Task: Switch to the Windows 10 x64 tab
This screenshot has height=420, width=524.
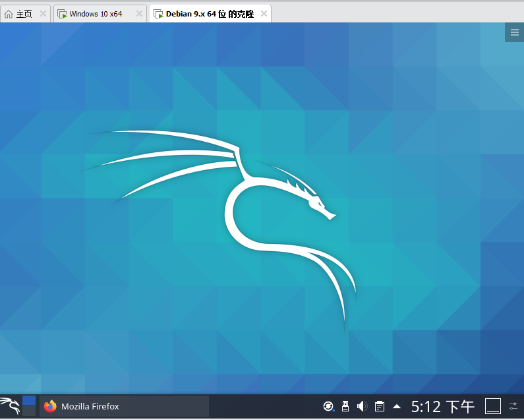Action: coord(100,14)
